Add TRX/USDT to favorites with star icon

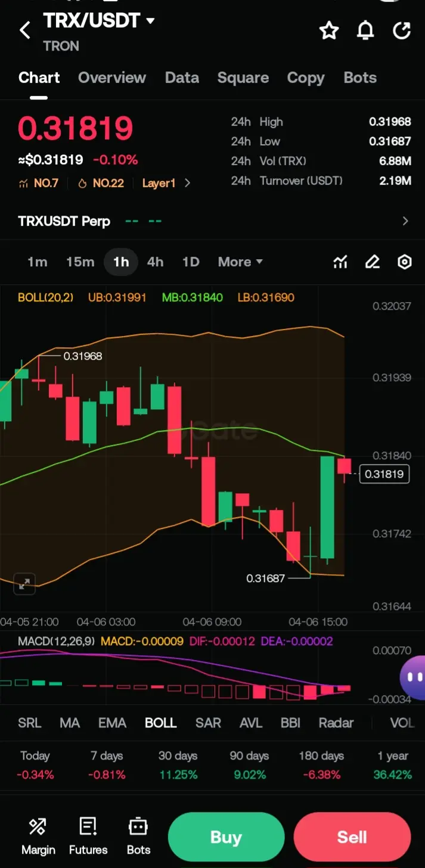[329, 30]
